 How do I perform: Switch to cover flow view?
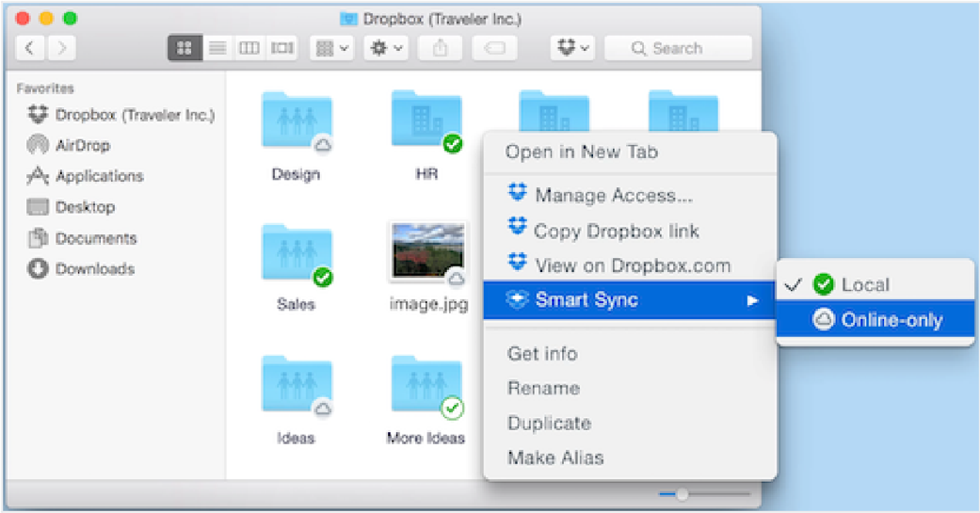[x=281, y=48]
